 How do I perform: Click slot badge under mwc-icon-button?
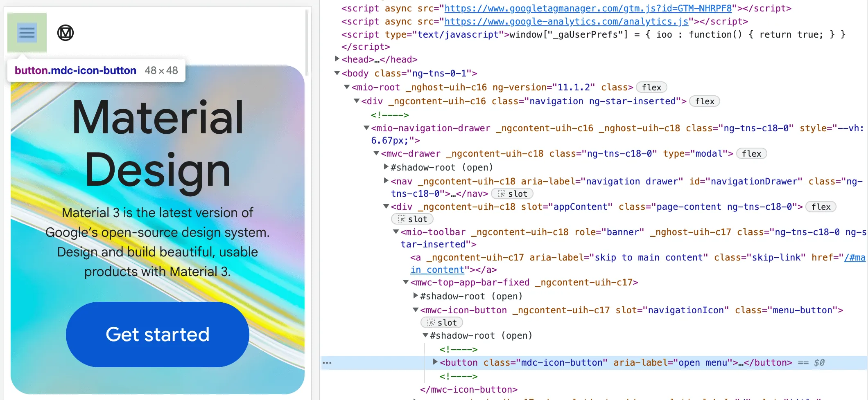coord(442,323)
